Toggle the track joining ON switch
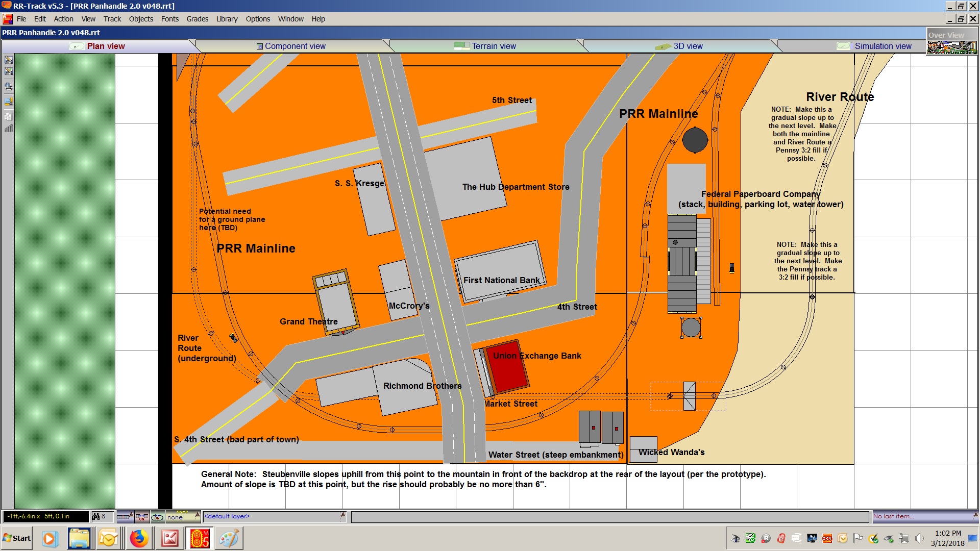 [141, 516]
